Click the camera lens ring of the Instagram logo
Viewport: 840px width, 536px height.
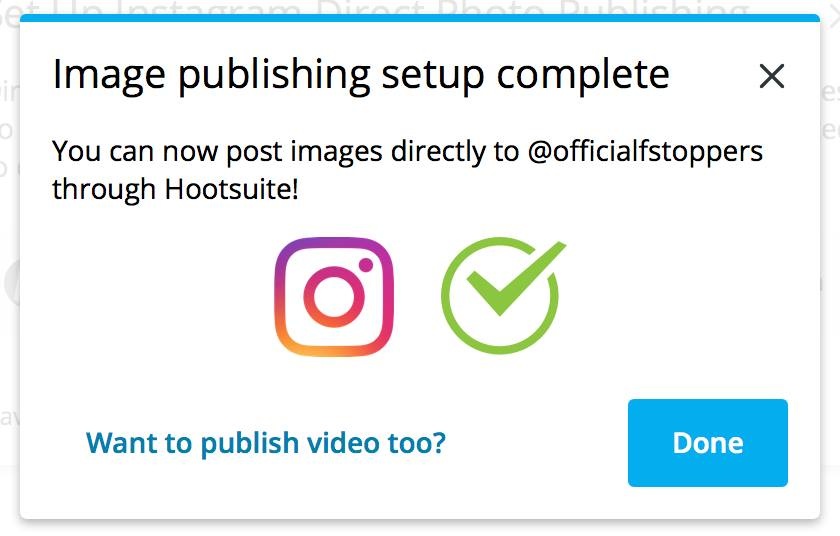point(334,297)
